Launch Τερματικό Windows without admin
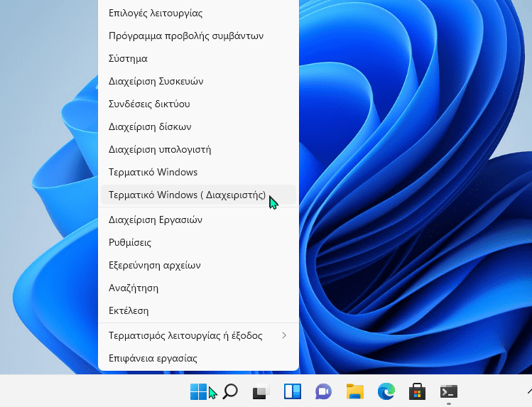The height and width of the screenshot is (407, 532). [x=198, y=172]
